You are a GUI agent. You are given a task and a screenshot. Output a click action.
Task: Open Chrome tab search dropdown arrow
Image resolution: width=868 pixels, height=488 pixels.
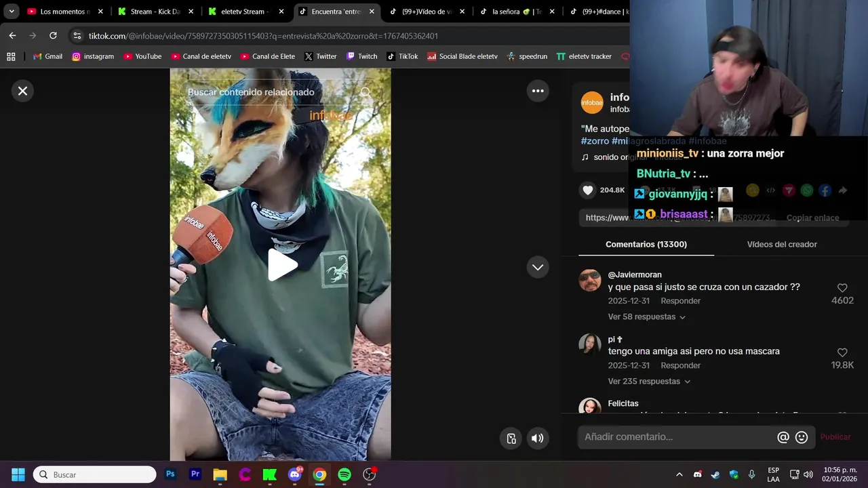(12, 12)
